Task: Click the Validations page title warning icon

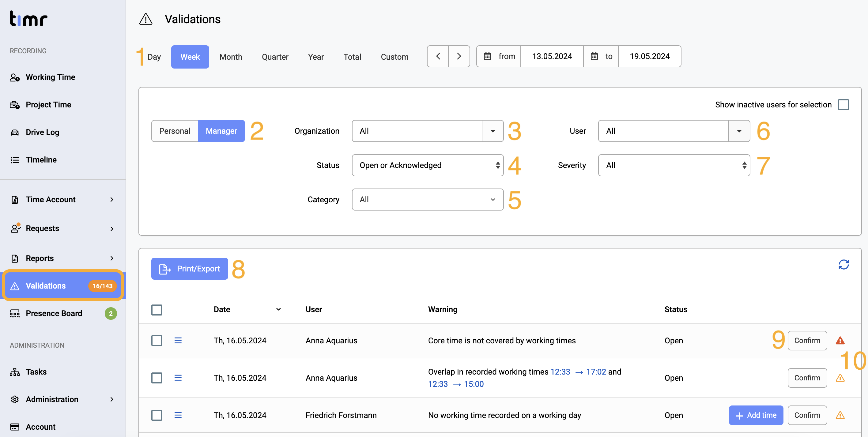Action: pyautogui.click(x=145, y=19)
